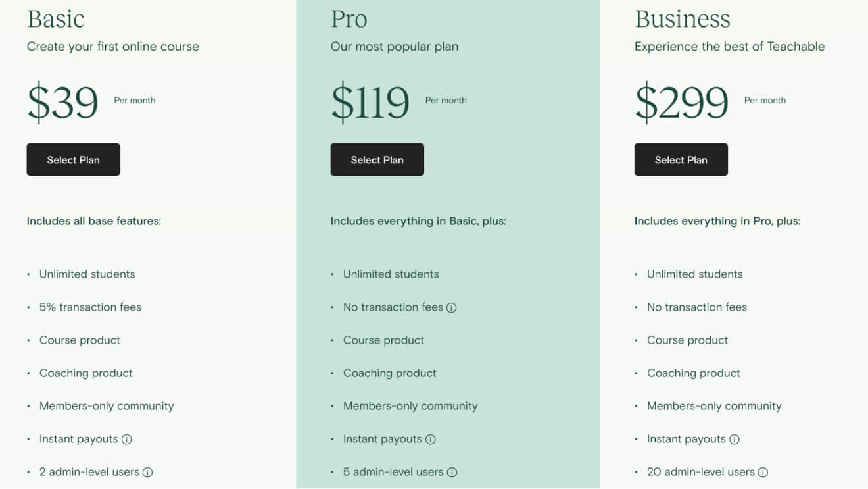Open info icon next to 2 admin-level users

pyautogui.click(x=148, y=472)
